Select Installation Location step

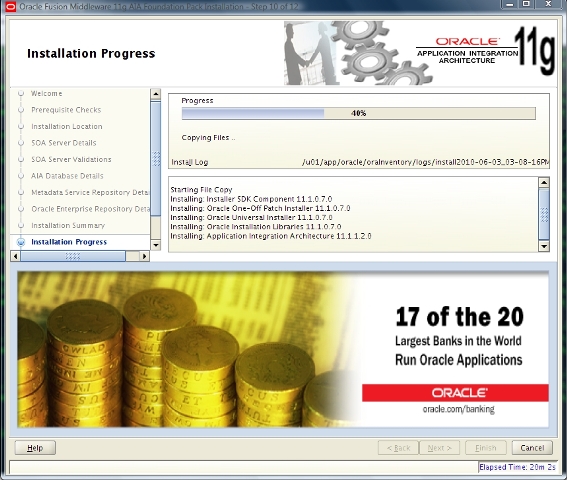[67, 126]
